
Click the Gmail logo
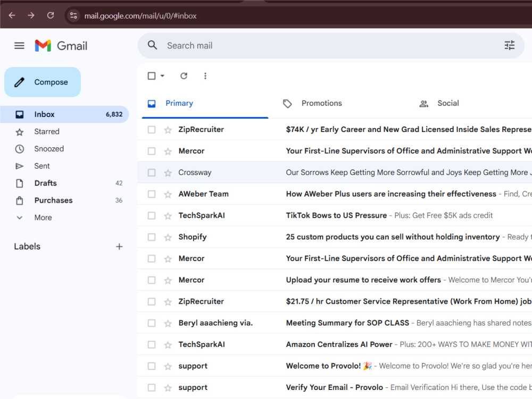[61, 45]
